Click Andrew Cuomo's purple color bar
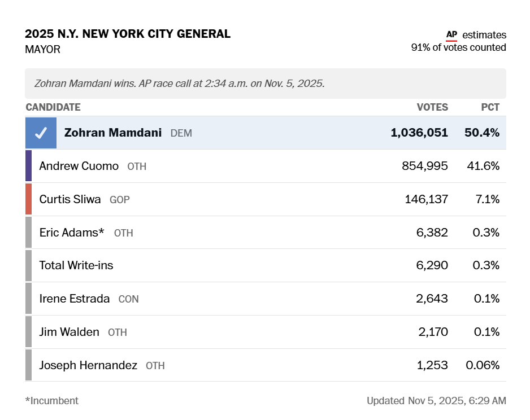The image size is (530, 420). (x=28, y=166)
